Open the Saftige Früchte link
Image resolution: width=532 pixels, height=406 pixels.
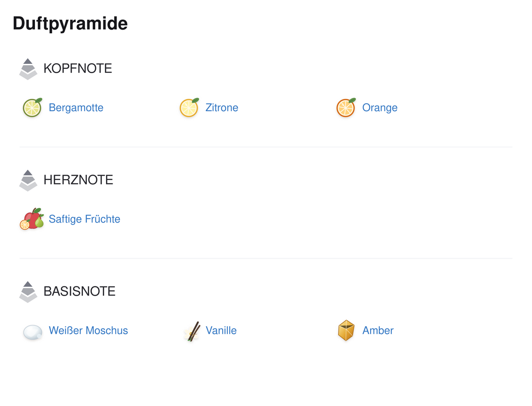point(84,219)
